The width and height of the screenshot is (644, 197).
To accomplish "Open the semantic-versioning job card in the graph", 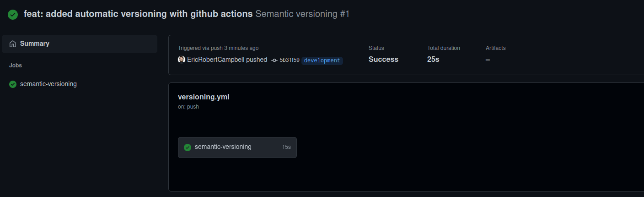I will click(237, 148).
